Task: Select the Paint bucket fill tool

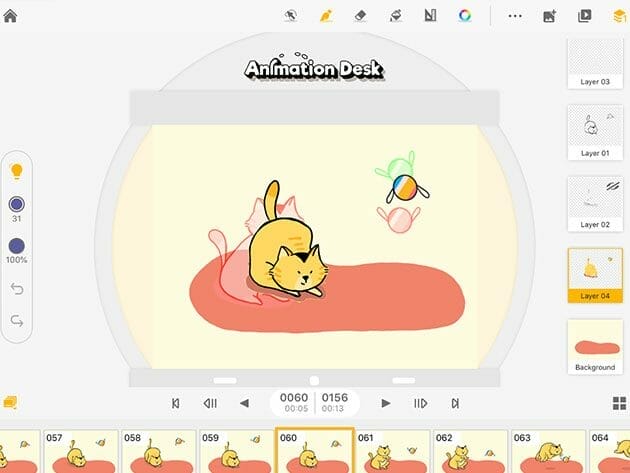Action: 395,16
